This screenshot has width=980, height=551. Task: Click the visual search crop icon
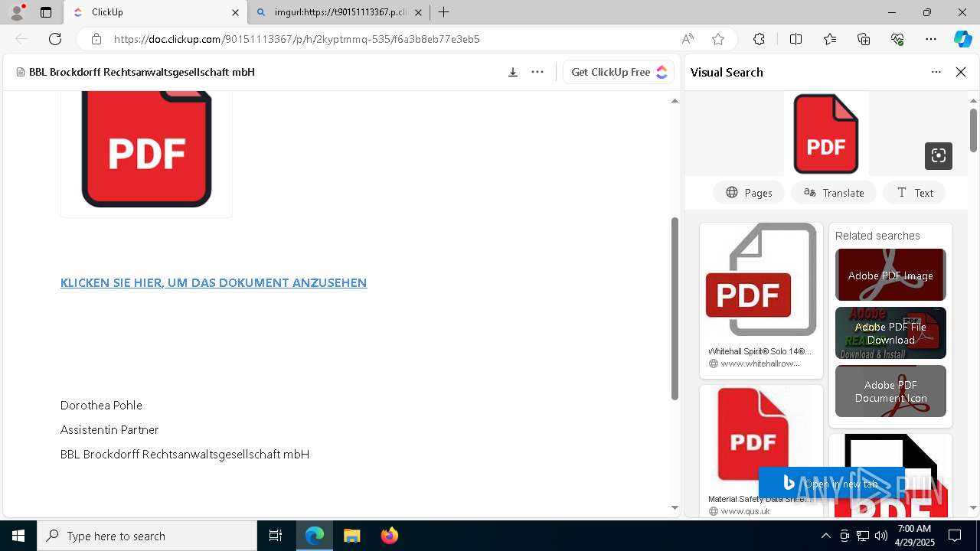point(939,156)
